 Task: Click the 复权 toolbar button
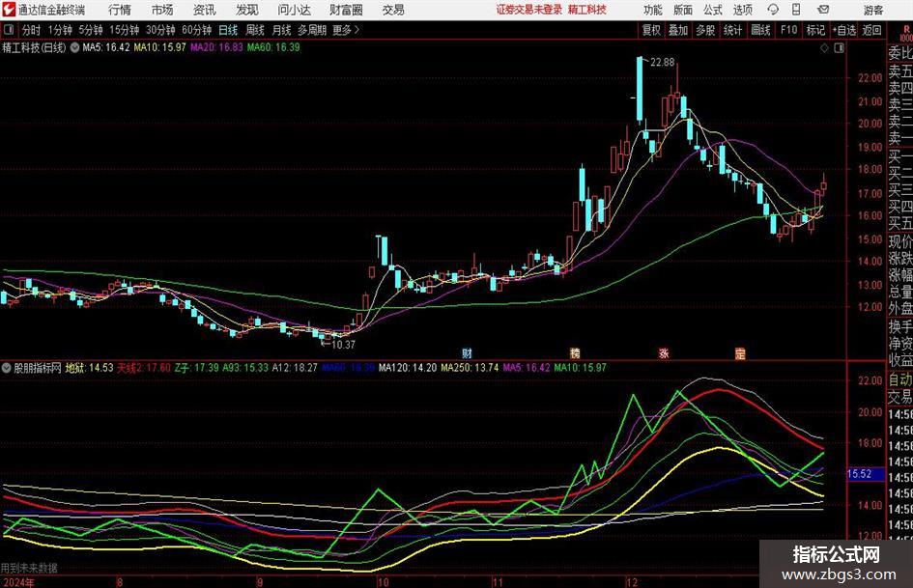pyautogui.click(x=651, y=30)
